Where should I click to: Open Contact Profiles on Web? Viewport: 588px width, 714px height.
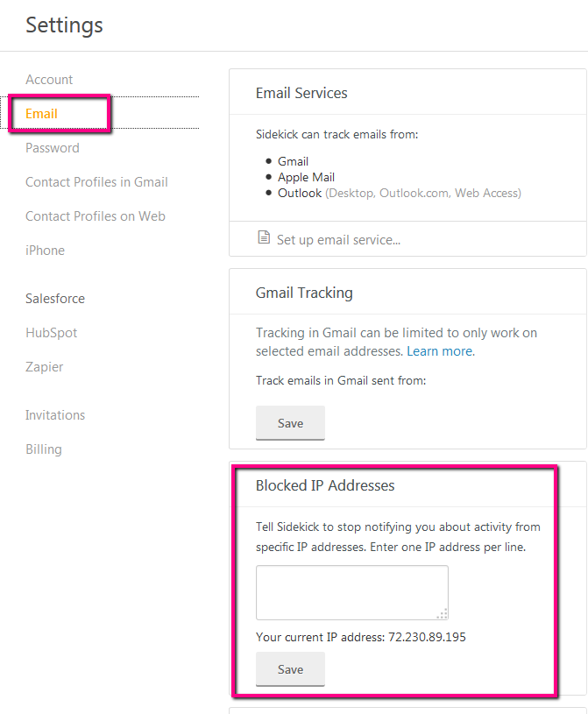96,216
